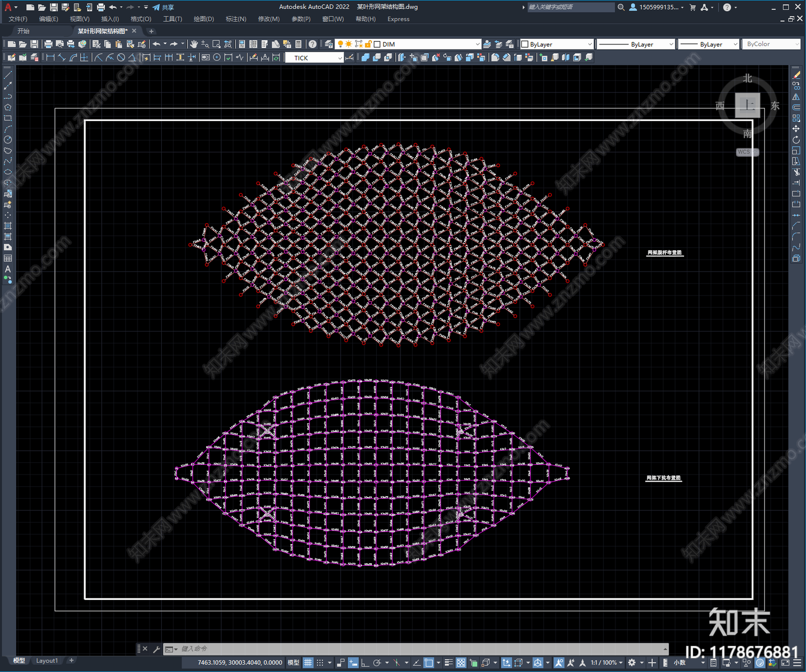
Task: Select the Diameter dimension tool
Action: (121, 57)
